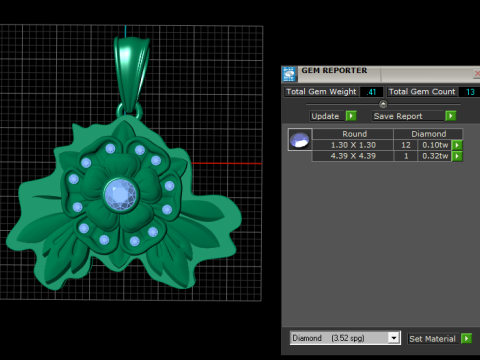This screenshot has height=360, width=480.
Task: Click green arrow in the 1.30 X 1.30 row
Action: click(x=457, y=145)
